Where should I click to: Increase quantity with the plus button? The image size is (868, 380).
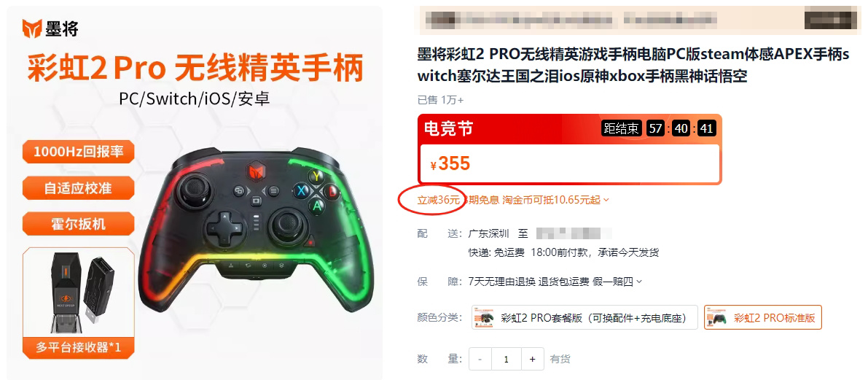[x=533, y=359]
